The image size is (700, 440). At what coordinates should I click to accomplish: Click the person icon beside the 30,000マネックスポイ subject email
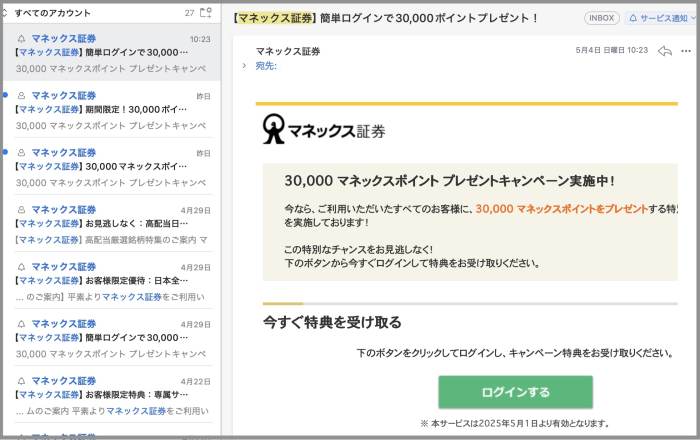[x=21, y=153]
